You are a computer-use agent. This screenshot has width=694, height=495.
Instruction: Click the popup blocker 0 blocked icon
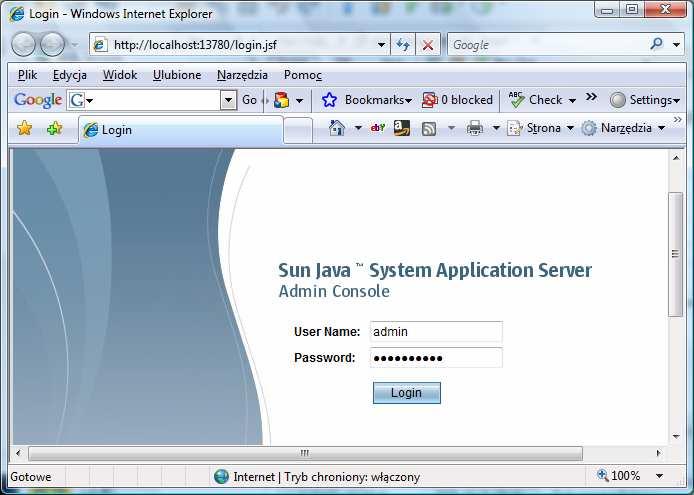click(x=429, y=100)
